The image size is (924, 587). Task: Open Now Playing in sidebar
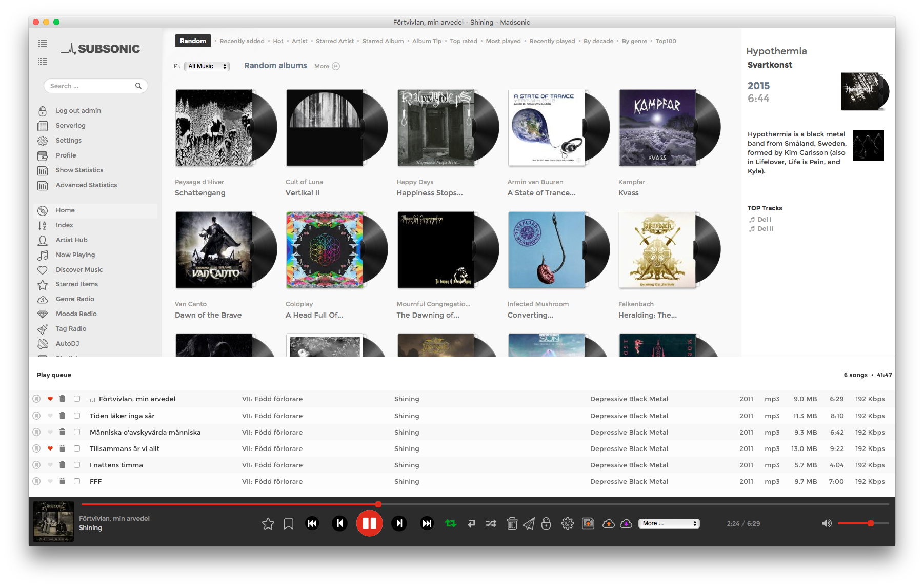75,255
